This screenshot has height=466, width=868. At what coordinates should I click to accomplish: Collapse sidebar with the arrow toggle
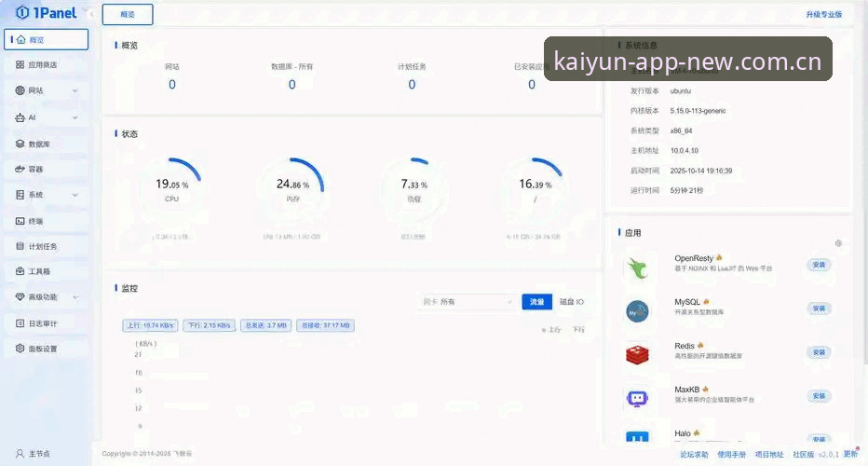pyautogui.click(x=90, y=13)
